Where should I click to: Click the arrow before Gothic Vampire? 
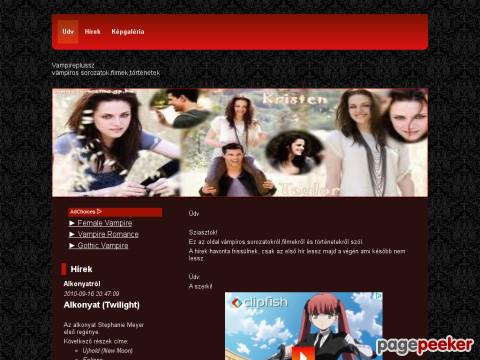point(72,246)
